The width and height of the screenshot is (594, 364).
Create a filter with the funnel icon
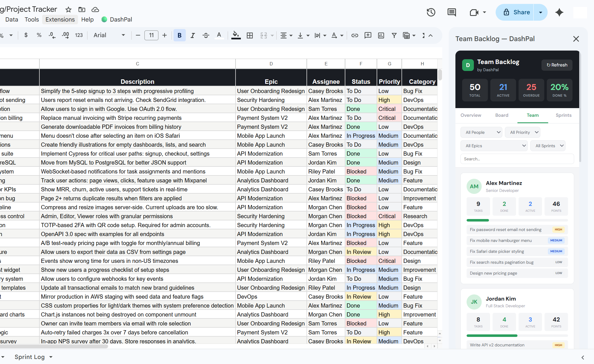394,35
